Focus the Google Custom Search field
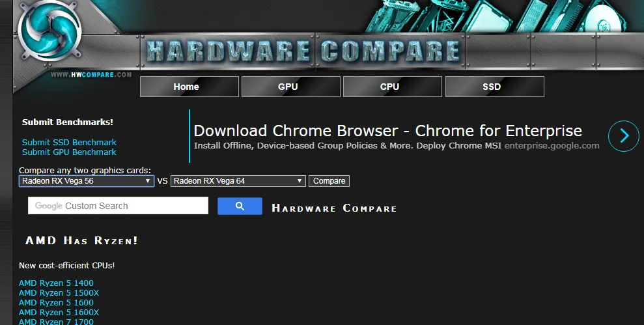The image size is (644, 325). coord(118,205)
